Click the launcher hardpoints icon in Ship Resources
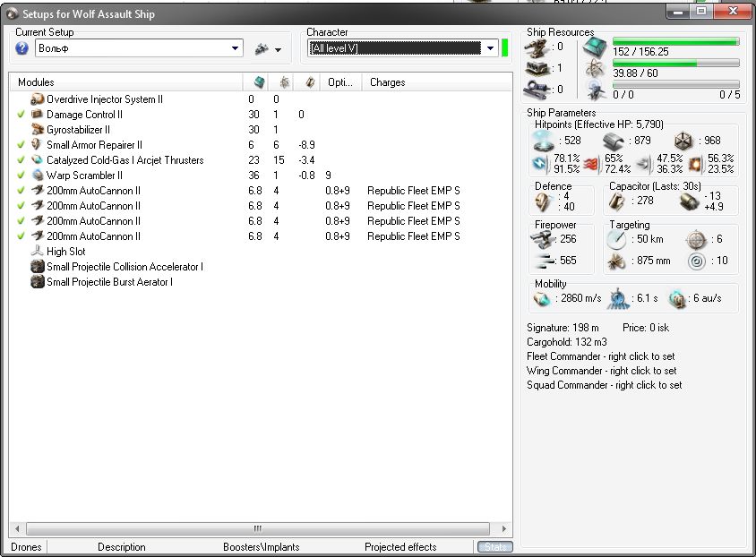 537,68
